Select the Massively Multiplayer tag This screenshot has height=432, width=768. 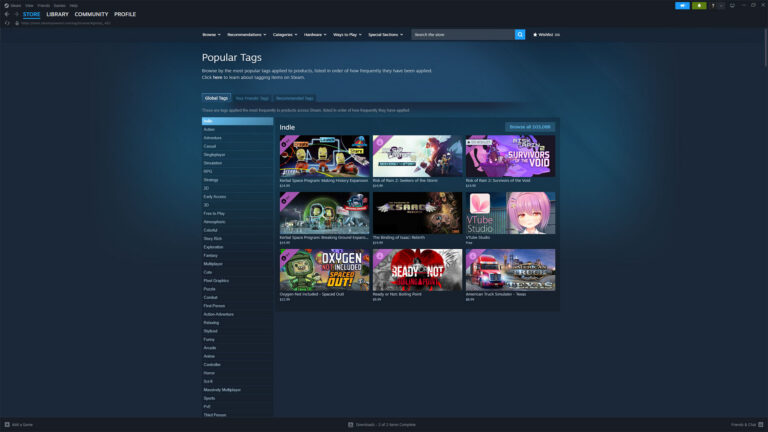pos(237,390)
